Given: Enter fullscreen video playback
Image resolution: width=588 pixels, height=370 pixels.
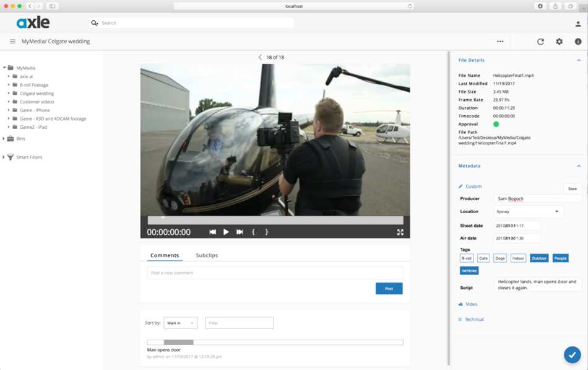Looking at the screenshot, I should [x=400, y=231].
